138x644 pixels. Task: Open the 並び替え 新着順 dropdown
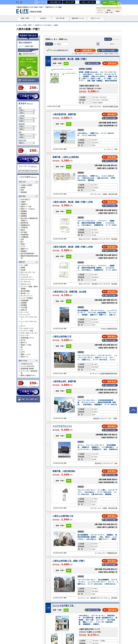[61, 44]
